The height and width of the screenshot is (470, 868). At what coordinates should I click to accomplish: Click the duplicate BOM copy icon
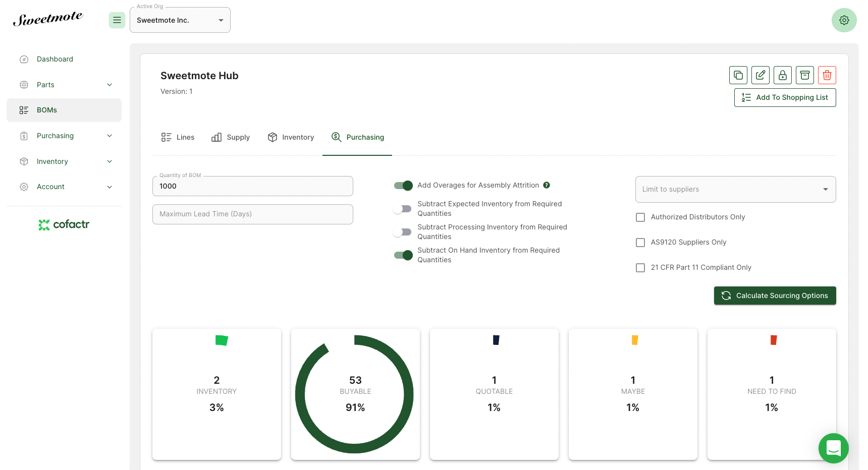coord(738,75)
